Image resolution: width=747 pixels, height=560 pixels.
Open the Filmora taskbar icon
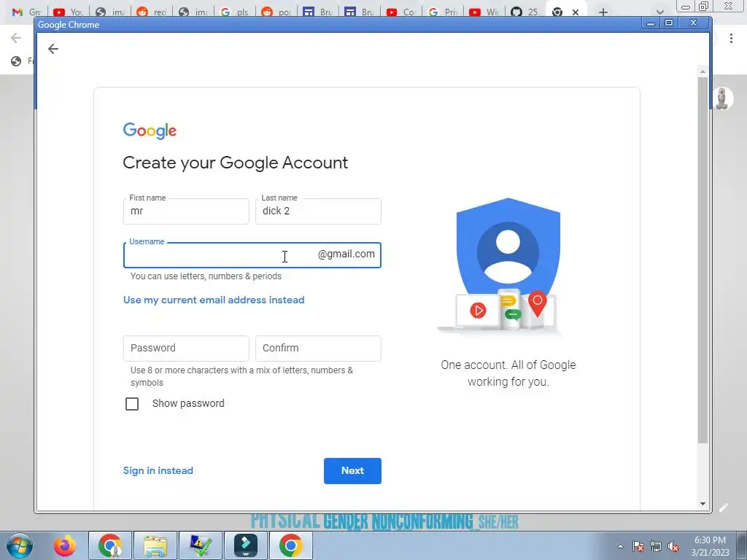point(246,545)
